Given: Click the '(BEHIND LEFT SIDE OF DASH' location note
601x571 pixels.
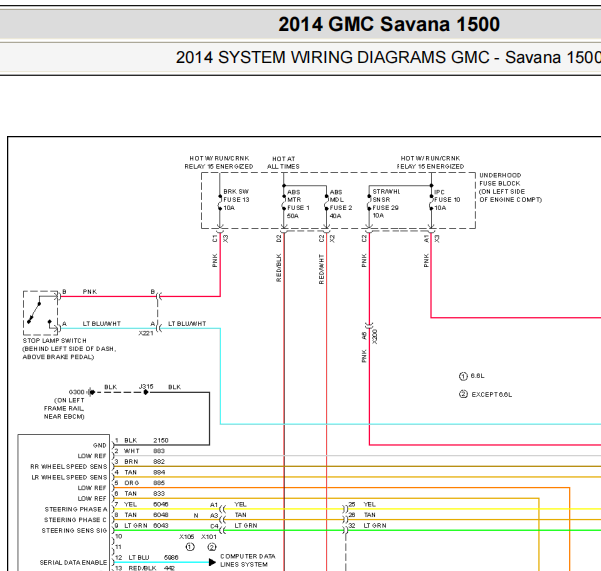Looking at the screenshot, I should [69, 348].
